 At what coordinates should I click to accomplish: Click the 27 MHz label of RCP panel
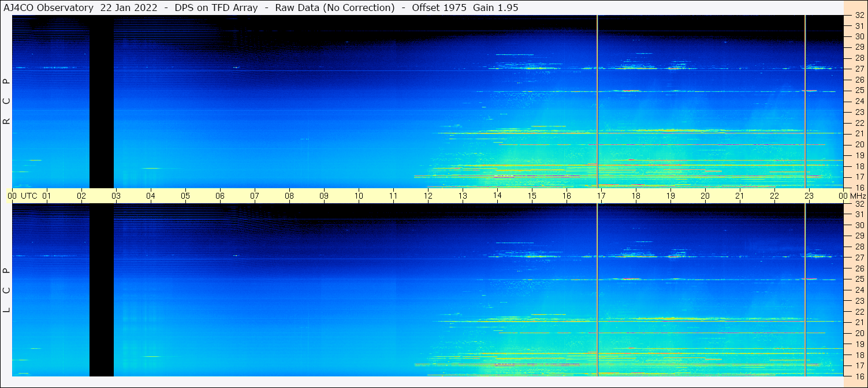859,69
